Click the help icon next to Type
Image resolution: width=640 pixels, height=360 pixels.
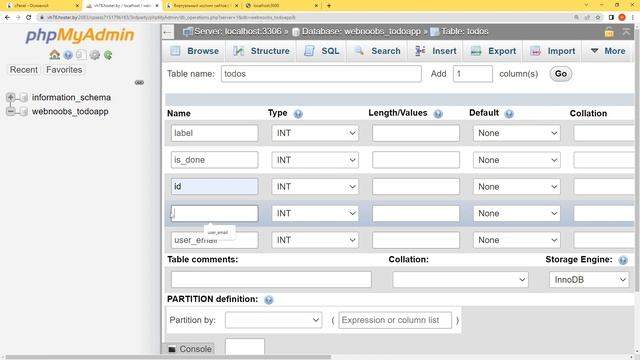click(x=298, y=114)
